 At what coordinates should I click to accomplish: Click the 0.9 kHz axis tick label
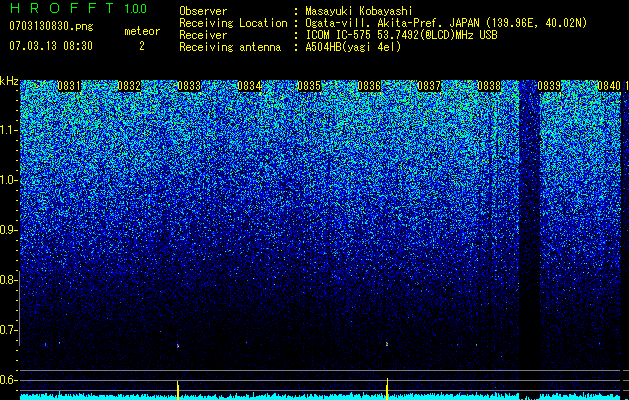pos(8,230)
